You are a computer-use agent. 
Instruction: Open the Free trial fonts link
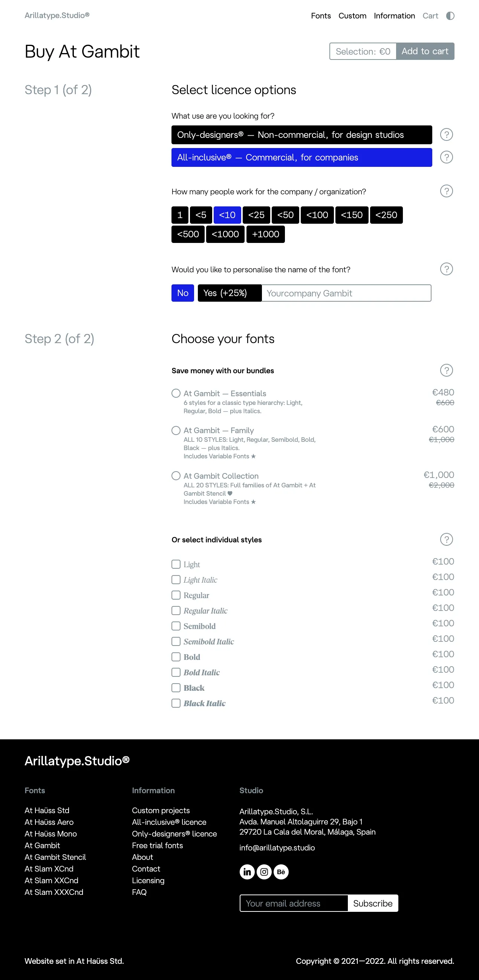click(x=157, y=845)
